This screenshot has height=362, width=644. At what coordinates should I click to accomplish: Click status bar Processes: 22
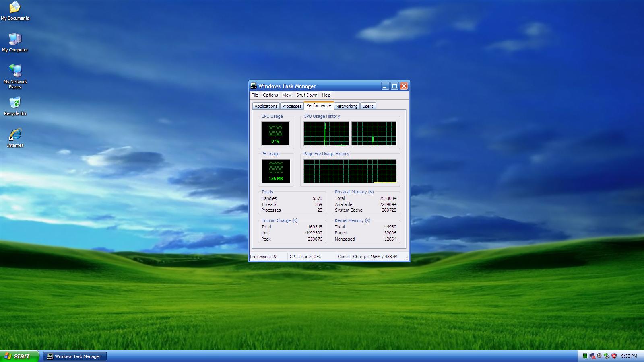coord(264,257)
